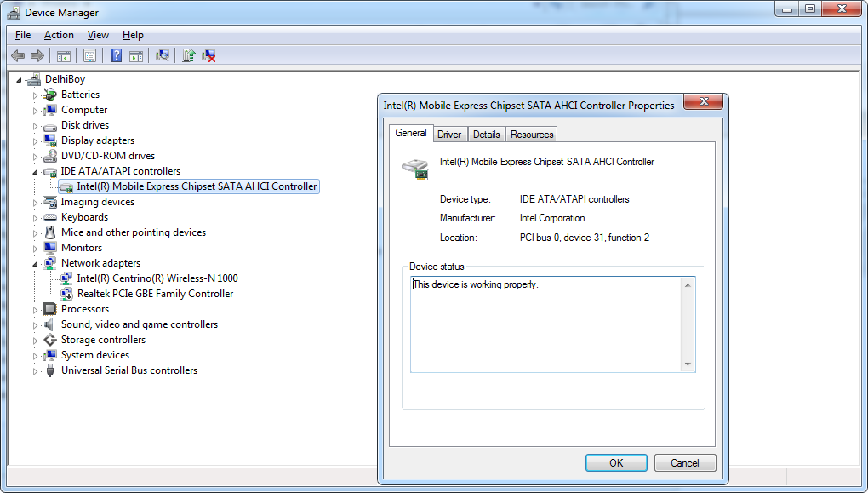Click the show/hide action pane icon

coord(136,55)
